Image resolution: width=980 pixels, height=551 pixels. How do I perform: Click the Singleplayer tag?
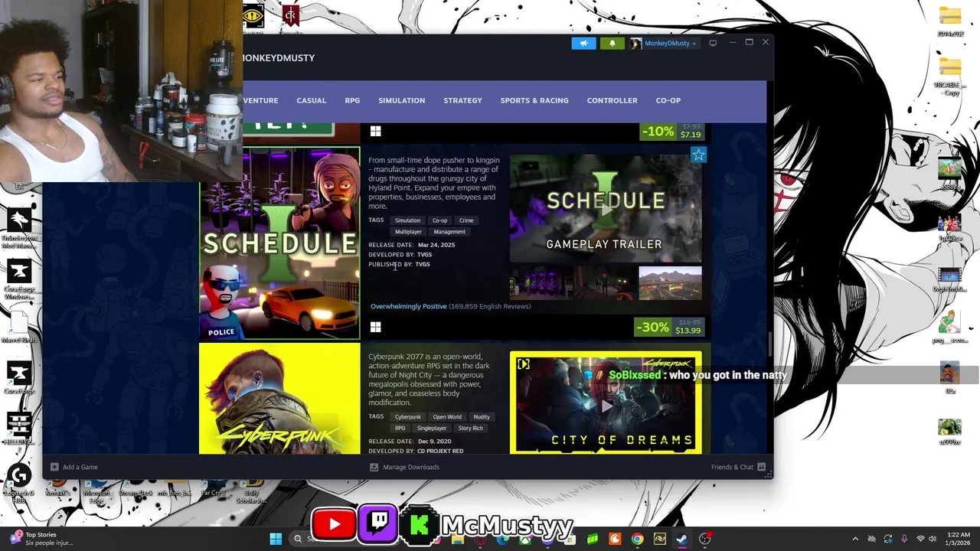[x=432, y=429]
